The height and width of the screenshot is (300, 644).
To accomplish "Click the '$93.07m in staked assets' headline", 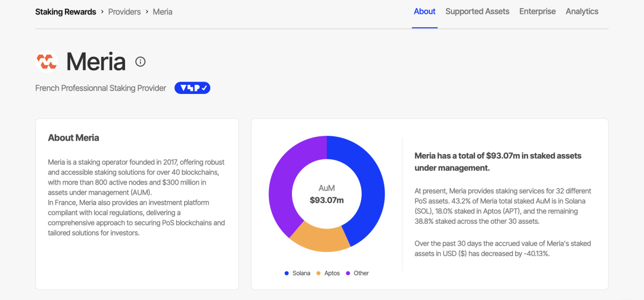I will click(498, 162).
